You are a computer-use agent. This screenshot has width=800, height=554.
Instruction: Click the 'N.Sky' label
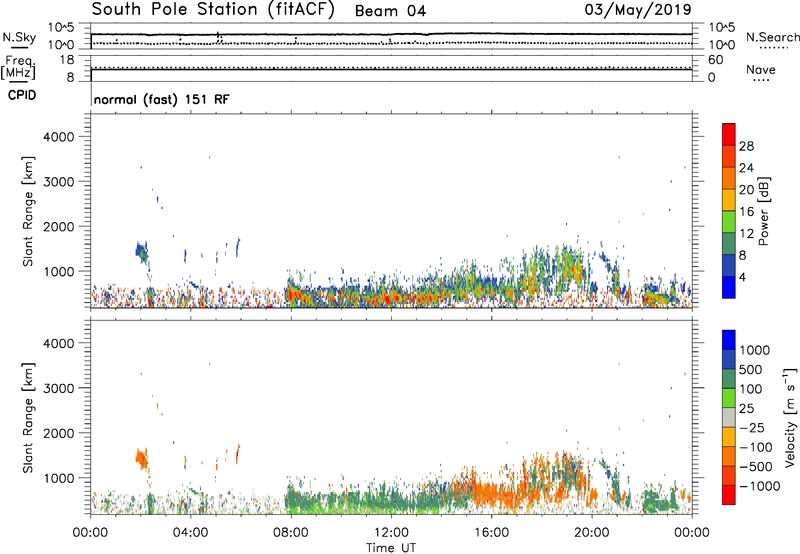(x=19, y=37)
